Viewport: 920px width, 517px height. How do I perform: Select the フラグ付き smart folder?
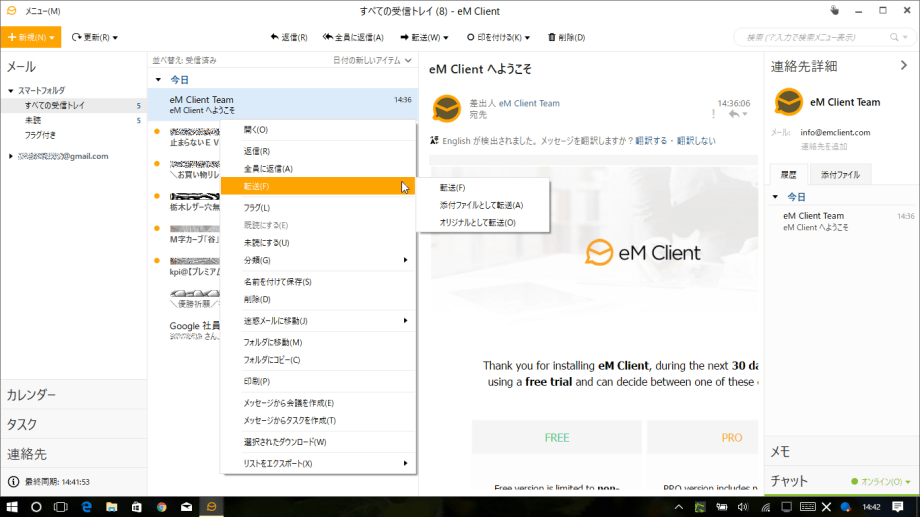[74, 135]
